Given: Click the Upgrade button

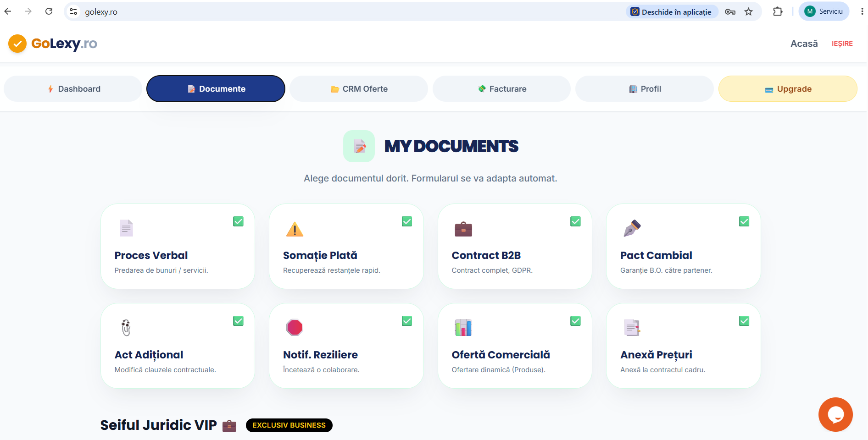Looking at the screenshot, I should [x=788, y=89].
